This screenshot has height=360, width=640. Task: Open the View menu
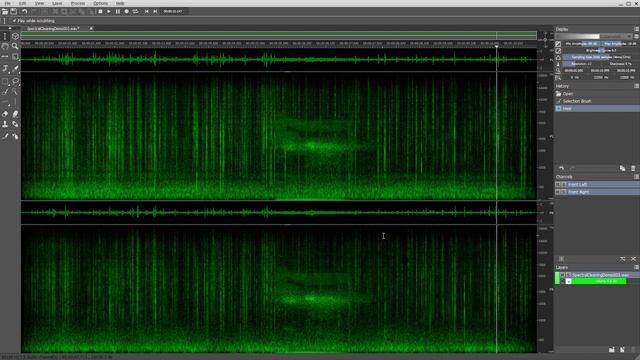pyautogui.click(x=39, y=3)
